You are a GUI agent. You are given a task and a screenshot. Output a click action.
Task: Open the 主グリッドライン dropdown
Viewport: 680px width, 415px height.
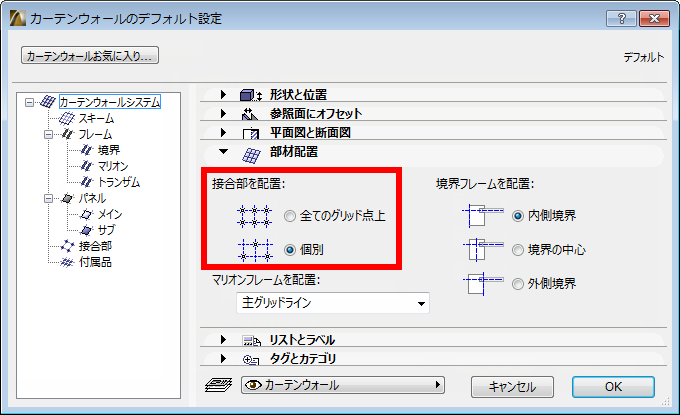pyautogui.click(x=333, y=303)
